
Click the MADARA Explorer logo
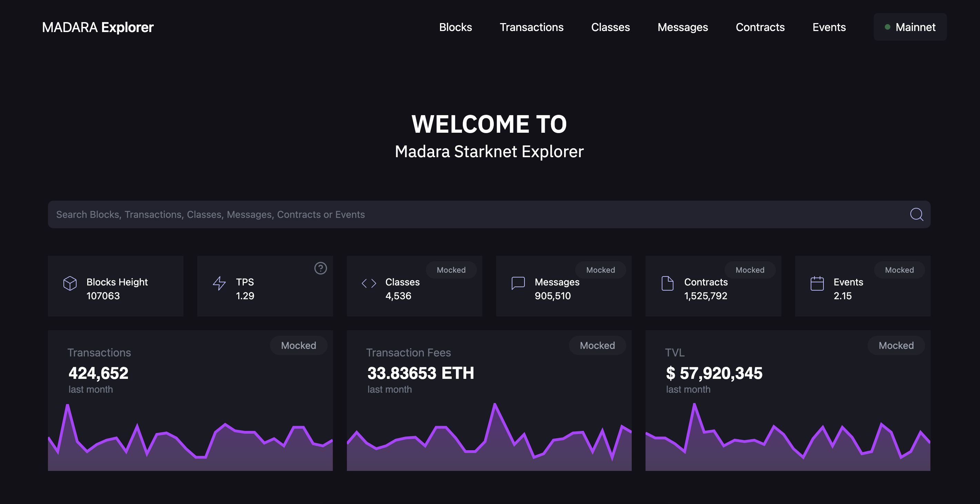tap(98, 27)
